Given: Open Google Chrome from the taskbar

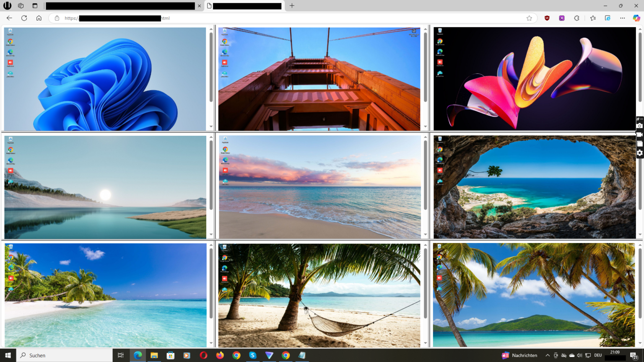Looking at the screenshot, I should [x=236, y=355].
